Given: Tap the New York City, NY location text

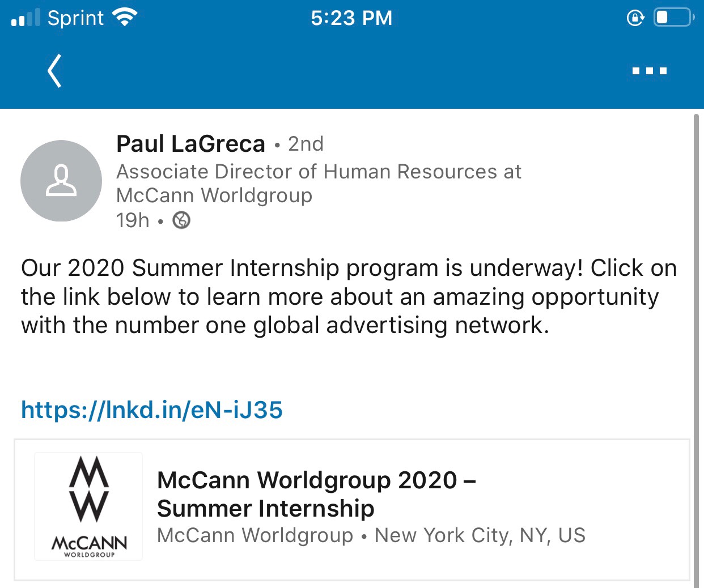Looking at the screenshot, I should 480,535.
